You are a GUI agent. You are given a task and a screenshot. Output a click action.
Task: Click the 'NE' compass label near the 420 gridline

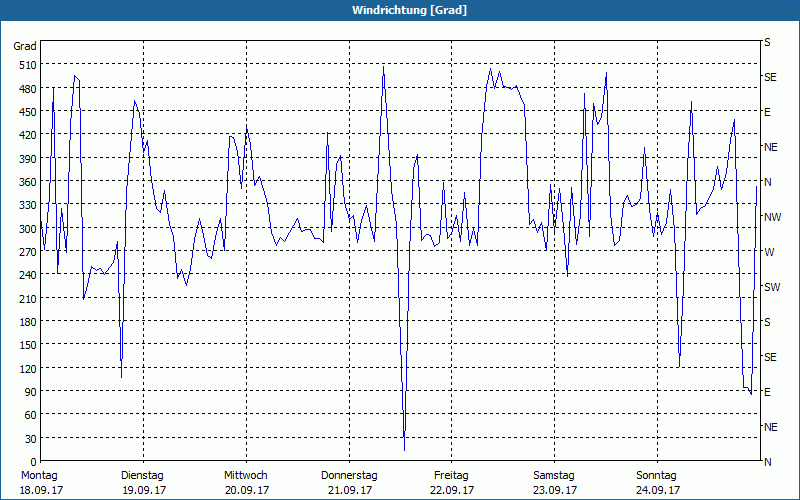770,147
